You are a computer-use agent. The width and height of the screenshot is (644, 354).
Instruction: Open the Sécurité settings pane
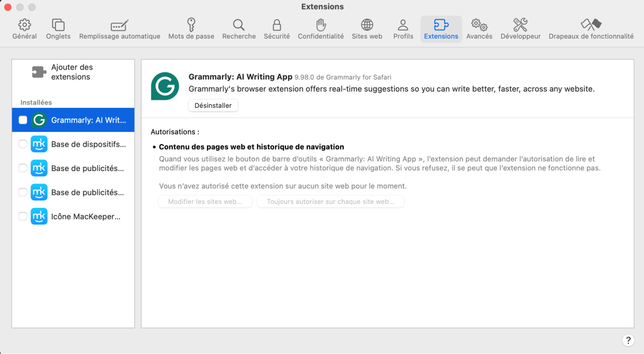277,29
